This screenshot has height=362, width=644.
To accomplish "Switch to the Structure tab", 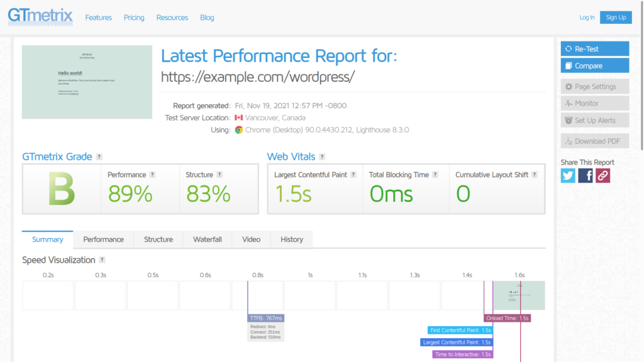I will [x=158, y=239].
